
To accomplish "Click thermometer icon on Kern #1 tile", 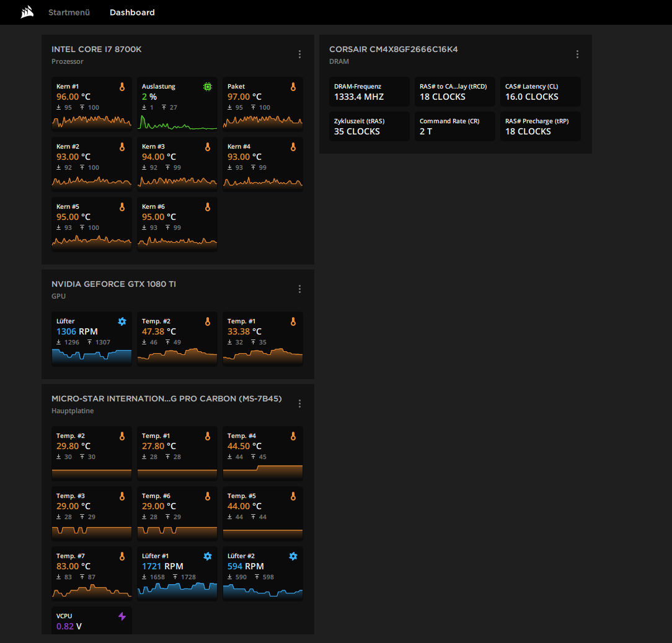I will click(x=122, y=87).
